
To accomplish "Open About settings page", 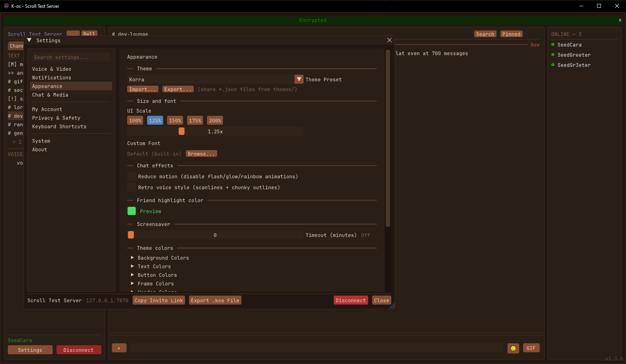I will 71,149.
